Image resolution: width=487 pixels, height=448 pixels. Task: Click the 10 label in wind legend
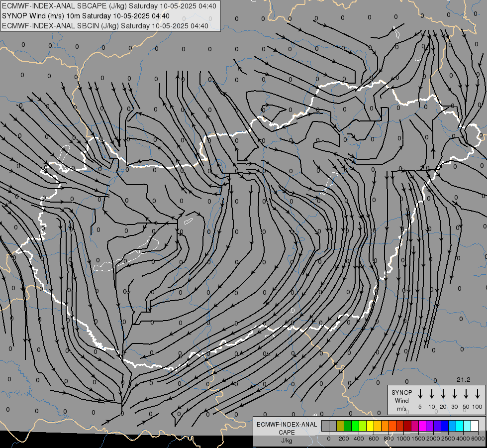click(x=431, y=407)
